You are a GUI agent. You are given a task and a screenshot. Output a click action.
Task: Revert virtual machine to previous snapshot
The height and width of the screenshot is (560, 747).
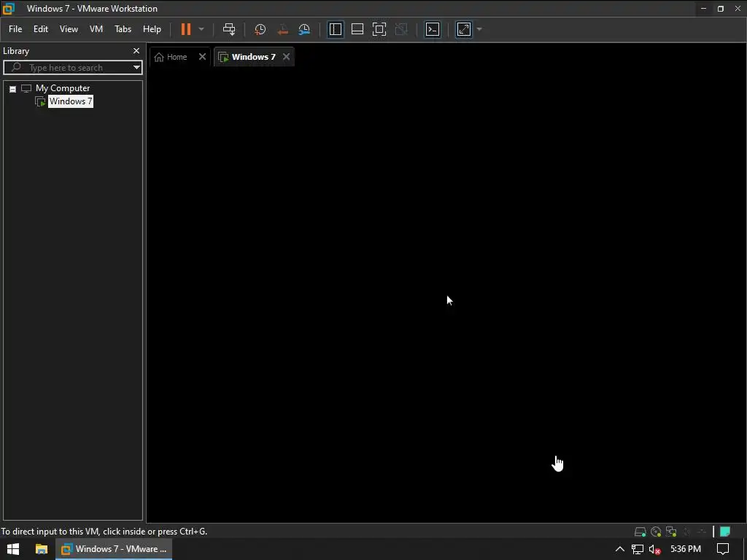tap(282, 29)
